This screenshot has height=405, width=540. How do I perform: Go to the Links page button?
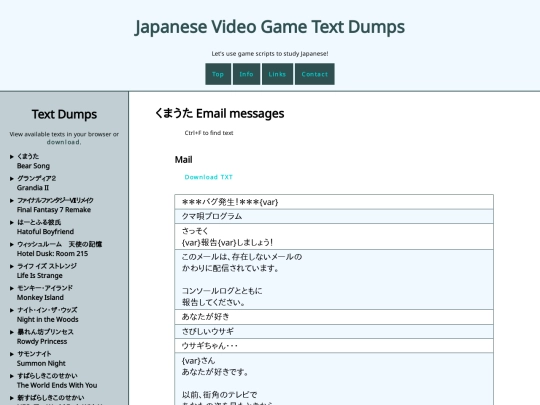[x=277, y=74]
